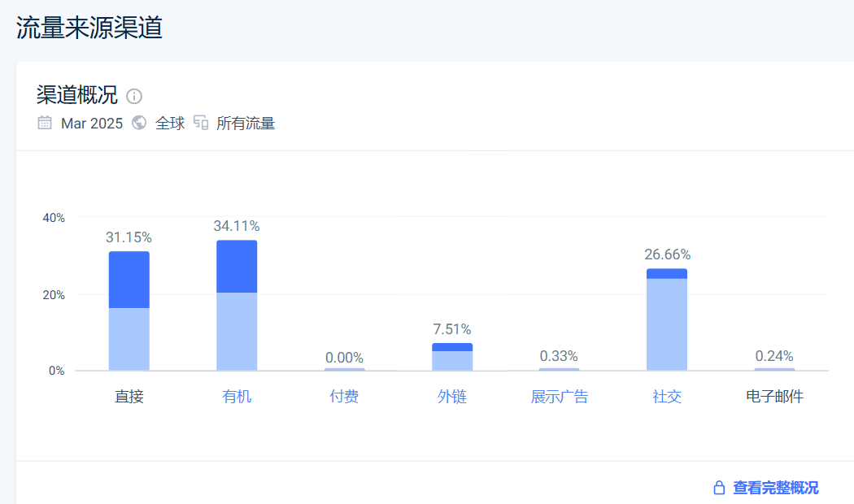The image size is (854, 504).
Task: Open the 查看完整概况 link
Action: [x=775, y=488]
